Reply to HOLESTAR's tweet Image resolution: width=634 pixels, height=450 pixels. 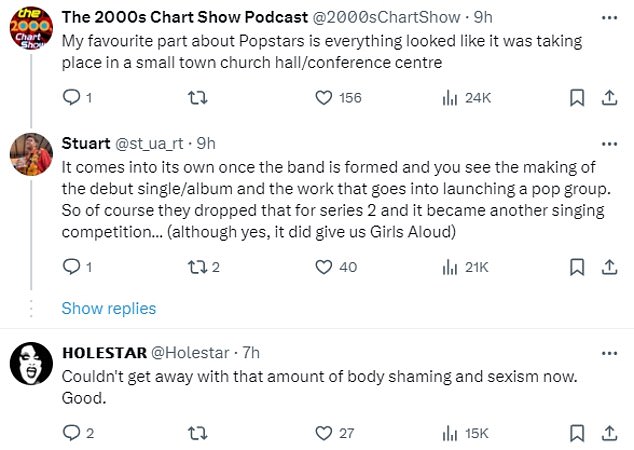[71, 432]
